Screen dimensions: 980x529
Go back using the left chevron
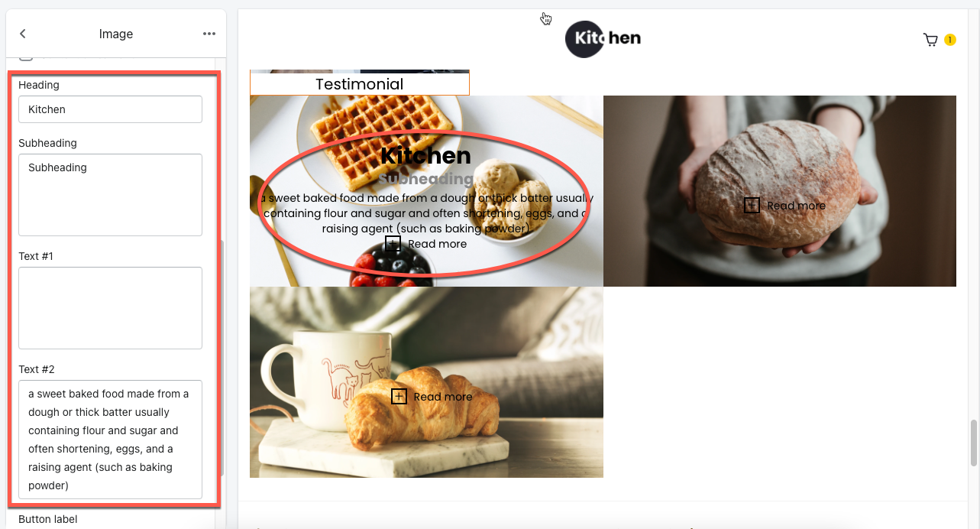(23, 34)
